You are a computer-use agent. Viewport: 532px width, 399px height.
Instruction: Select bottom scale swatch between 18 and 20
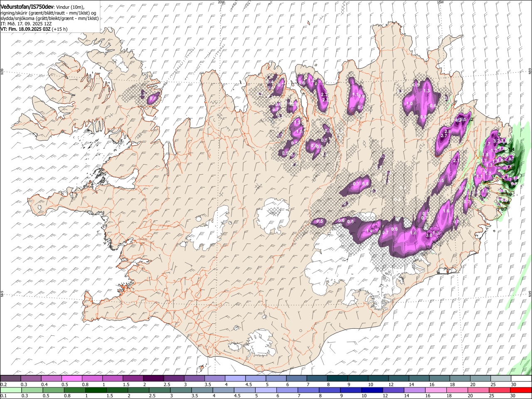(457, 390)
